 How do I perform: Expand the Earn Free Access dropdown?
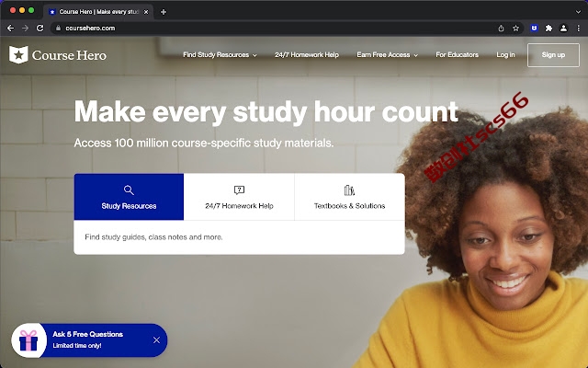[x=387, y=55]
